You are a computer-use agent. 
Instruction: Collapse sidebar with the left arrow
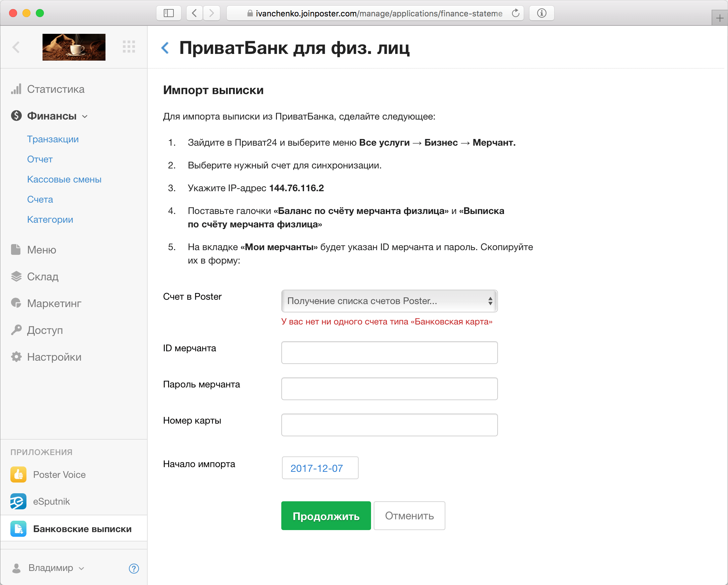click(x=16, y=47)
